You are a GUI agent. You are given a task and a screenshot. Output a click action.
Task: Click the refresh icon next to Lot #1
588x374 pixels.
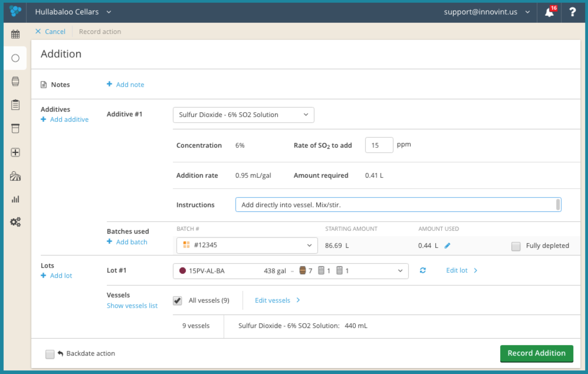(423, 270)
